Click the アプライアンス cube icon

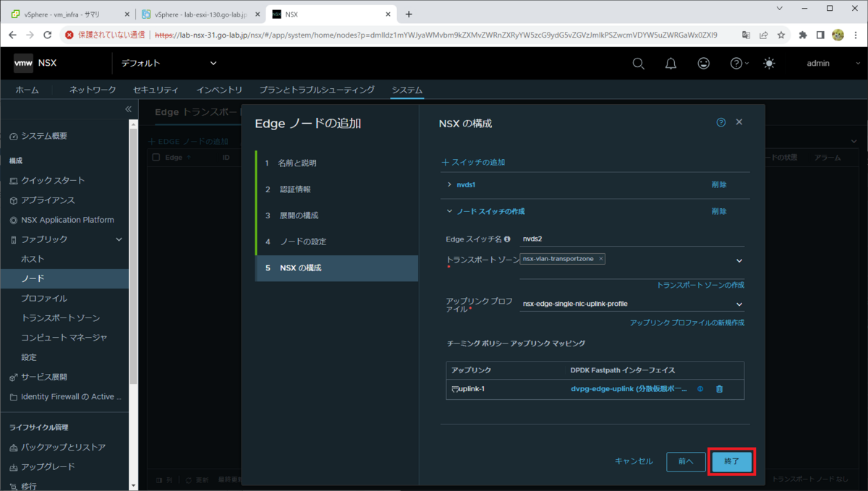click(14, 200)
